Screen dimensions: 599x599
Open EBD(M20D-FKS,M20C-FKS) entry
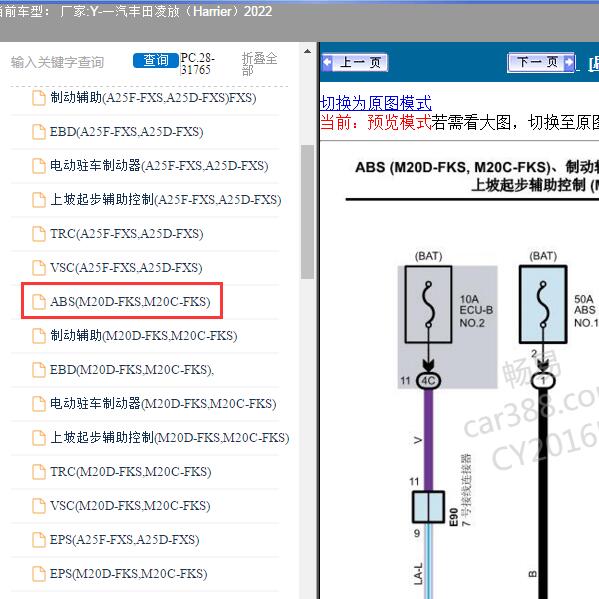coord(132,369)
